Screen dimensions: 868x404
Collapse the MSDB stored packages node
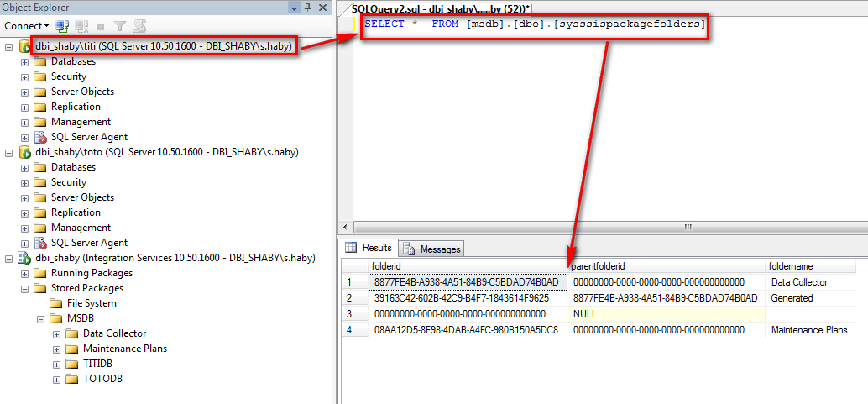[x=40, y=318]
